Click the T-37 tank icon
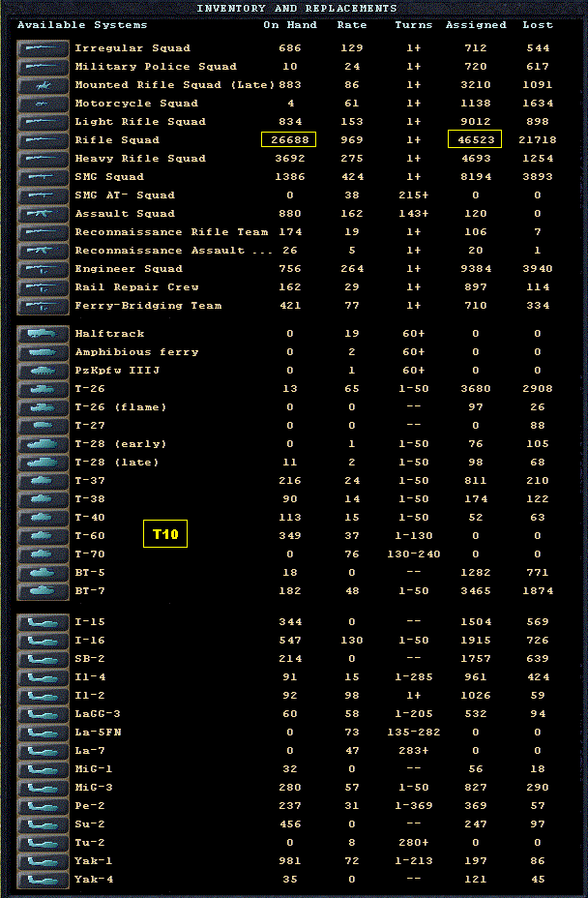588x898 pixels. [43, 481]
